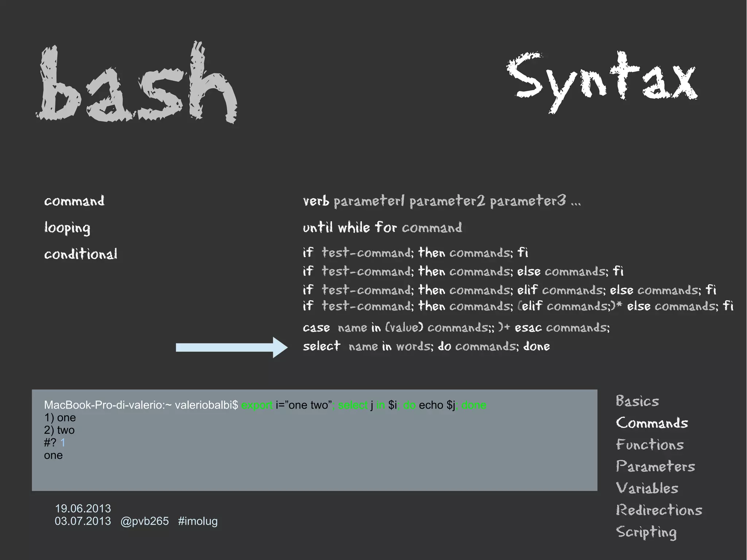Image resolution: width=747 pixels, height=560 pixels.
Task: Open the Redirections navigation entry
Action: click(x=659, y=510)
